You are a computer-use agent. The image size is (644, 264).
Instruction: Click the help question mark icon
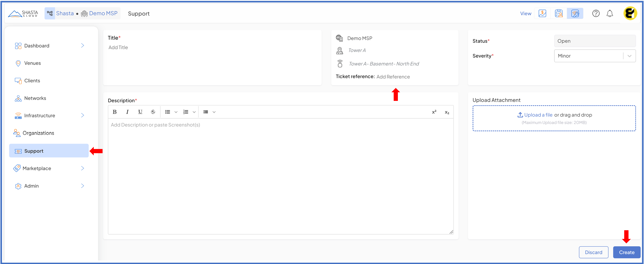tap(596, 13)
